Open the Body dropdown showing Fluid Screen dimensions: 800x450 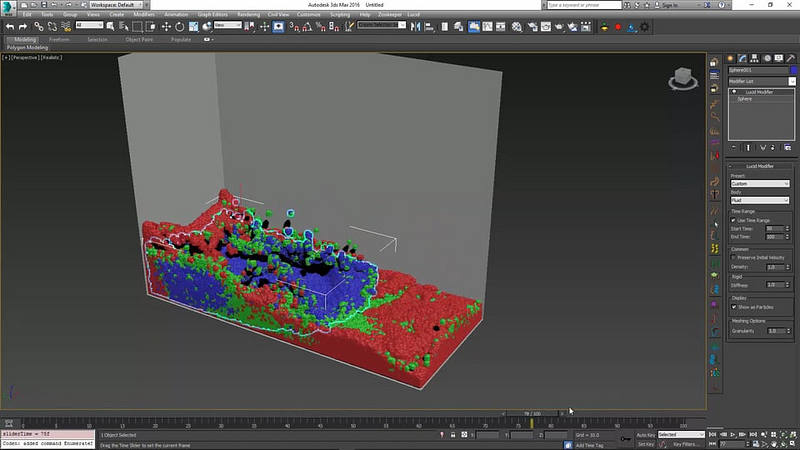click(x=760, y=201)
